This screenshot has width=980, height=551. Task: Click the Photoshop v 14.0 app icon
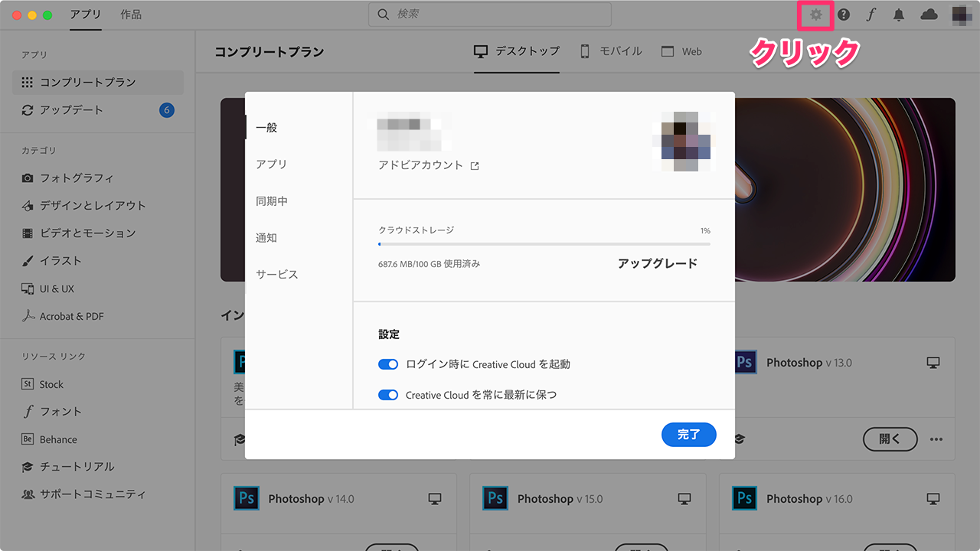tap(247, 498)
